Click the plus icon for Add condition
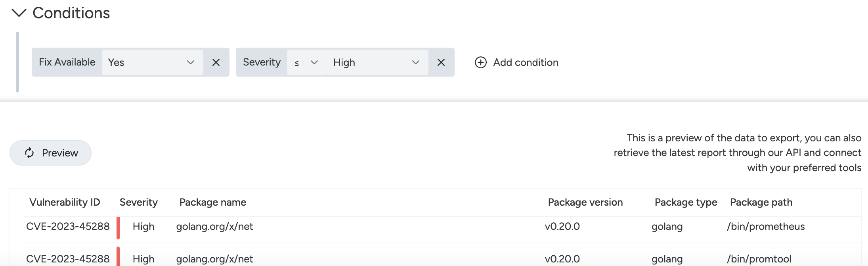This screenshot has height=266, width=868. 481,62
